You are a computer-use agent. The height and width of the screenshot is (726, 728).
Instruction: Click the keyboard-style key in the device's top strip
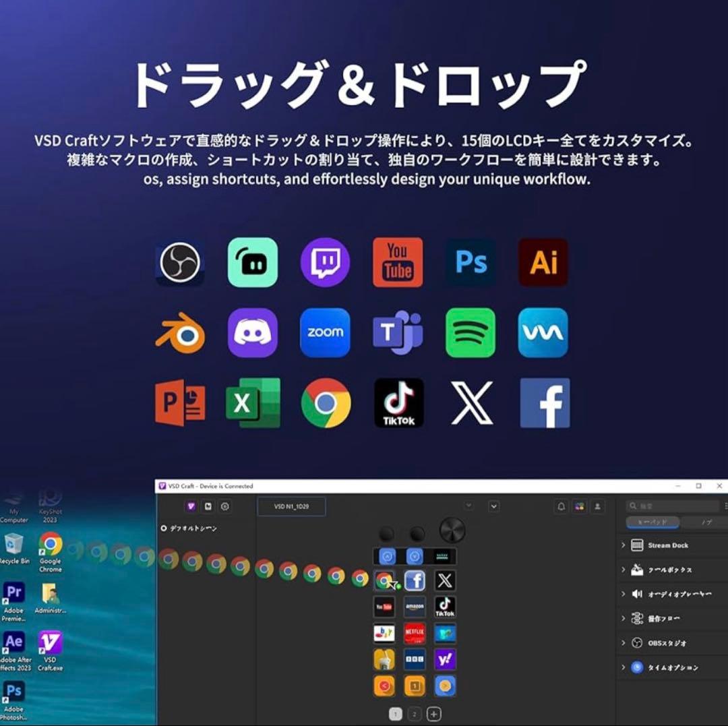[x=442, y=556]
